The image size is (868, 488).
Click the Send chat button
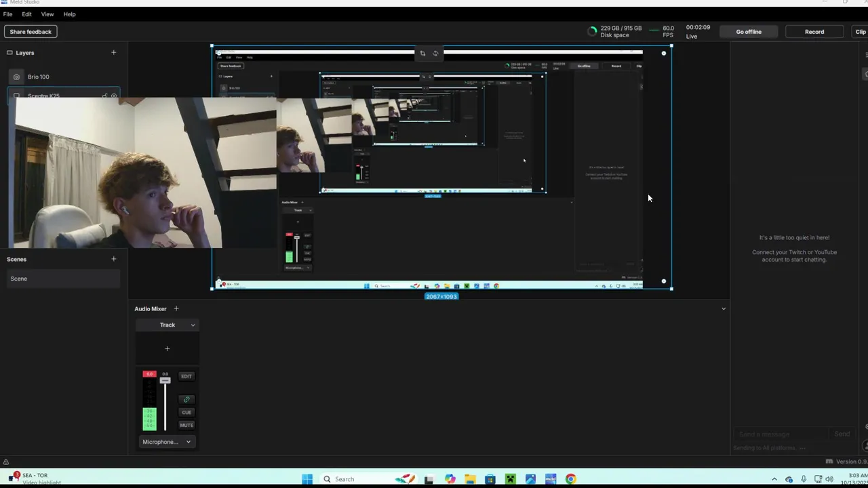click(x=842, y=434)
